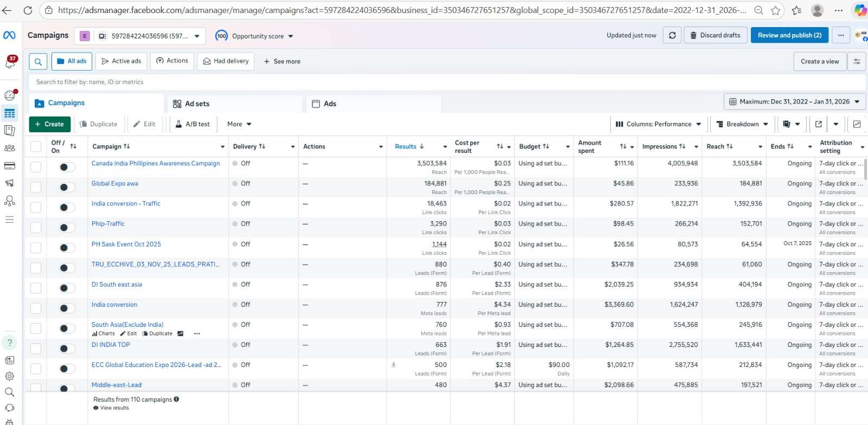Screen dimensions: 868x425
Task: Select checkbox for India conversion - Traffic row
Action: pyautogui.click(x=36, y=207)
